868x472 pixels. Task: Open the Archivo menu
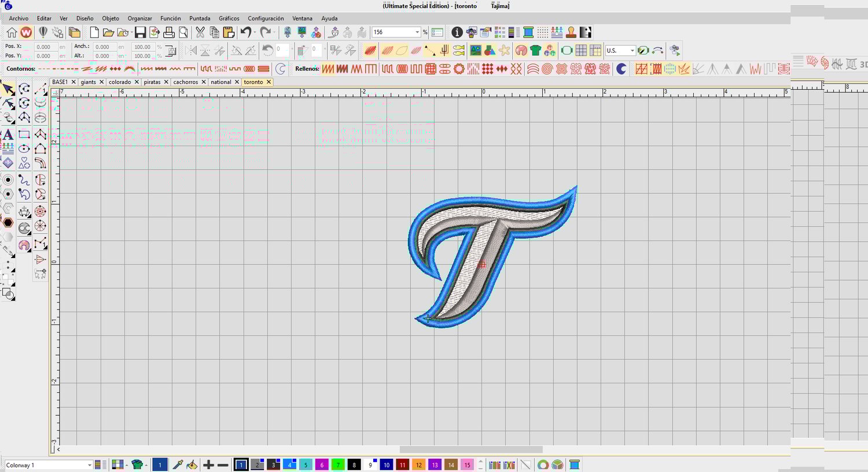19,19
